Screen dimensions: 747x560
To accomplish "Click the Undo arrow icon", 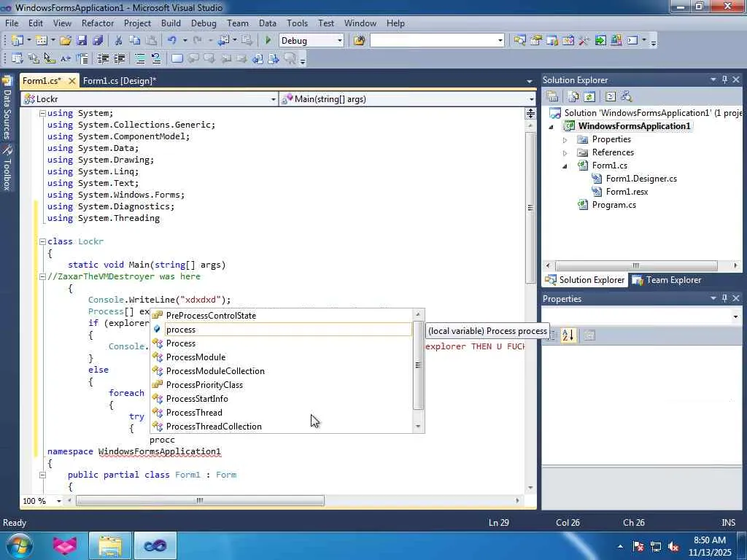I will coord(172,41).
